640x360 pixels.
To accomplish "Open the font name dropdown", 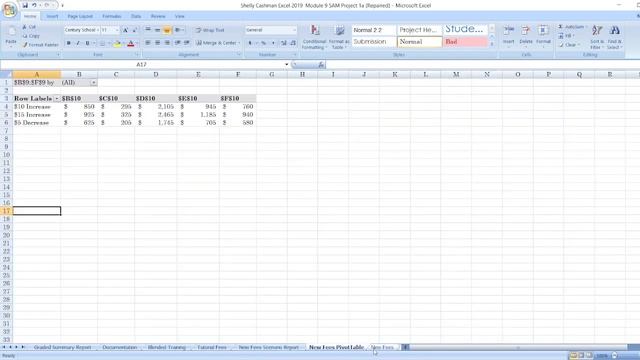I will (98, 30).
